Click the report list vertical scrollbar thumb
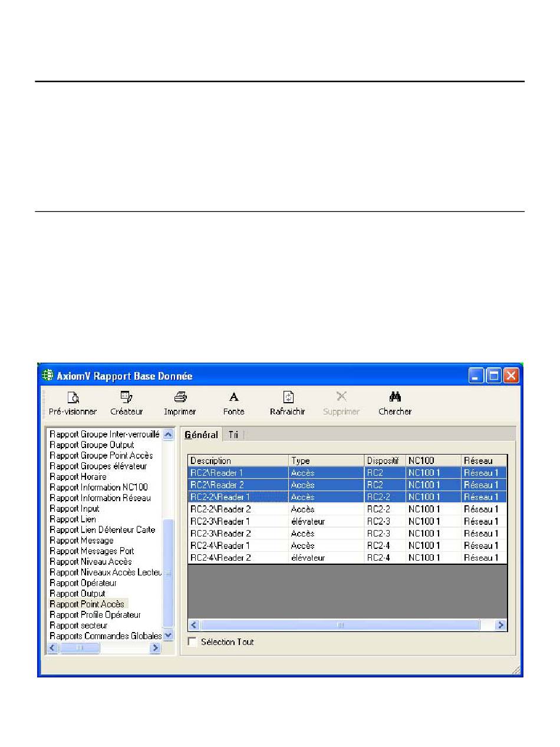This screenshot has height=747, width=560. (x=168, y=573)
